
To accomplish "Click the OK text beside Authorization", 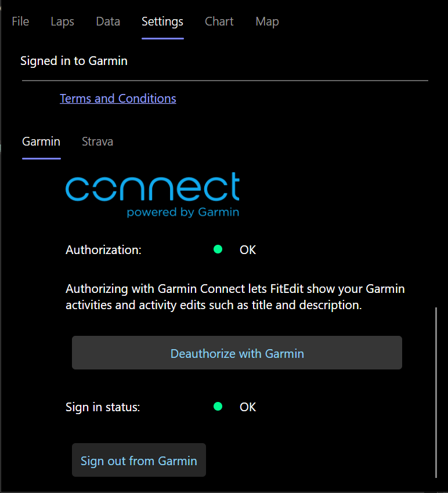I will pyautogui.click(x=248, y=250).
